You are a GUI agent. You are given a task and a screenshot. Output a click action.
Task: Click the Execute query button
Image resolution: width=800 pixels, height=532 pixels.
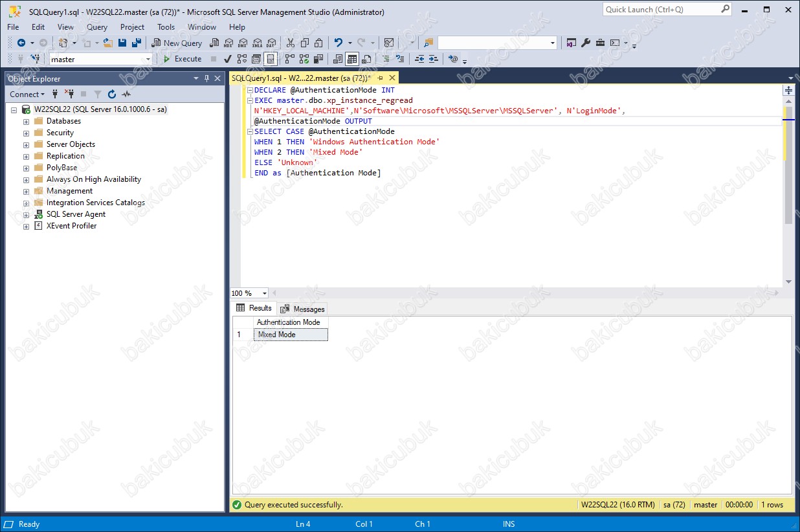(182, 59)
